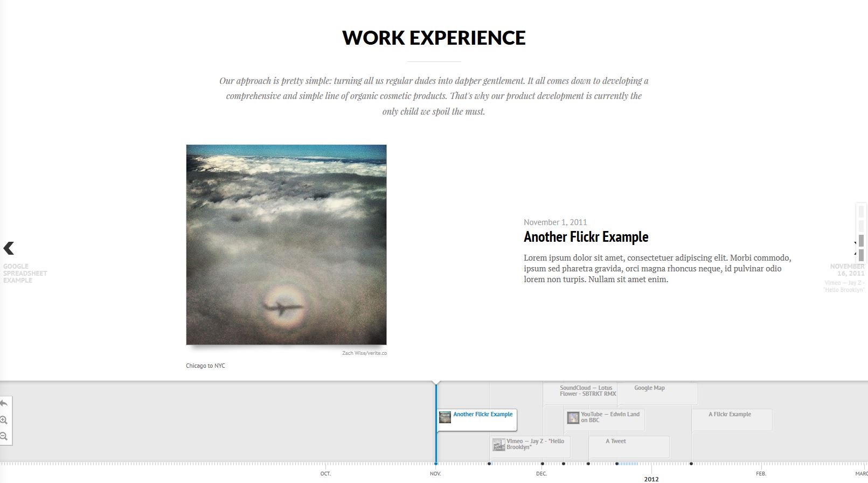
Task: Select 'Another Flickr Example' timeline flag
Action: coord(477,420)
